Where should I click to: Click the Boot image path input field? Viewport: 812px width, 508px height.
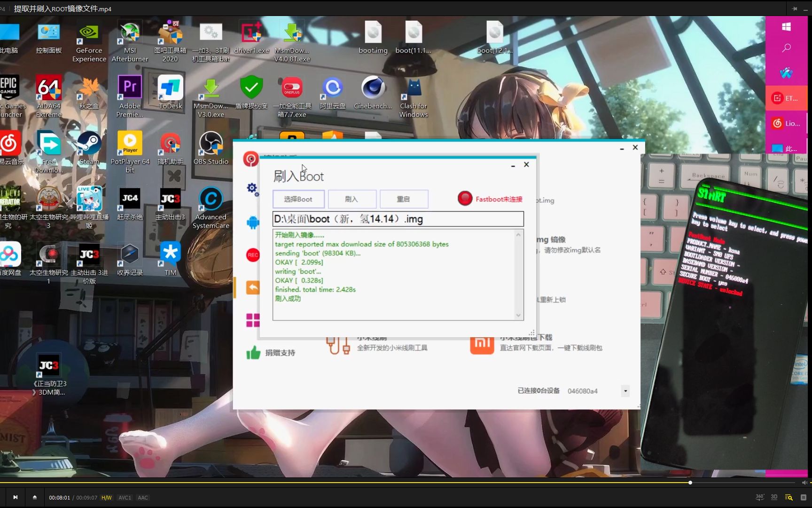[x=398, y=219]
